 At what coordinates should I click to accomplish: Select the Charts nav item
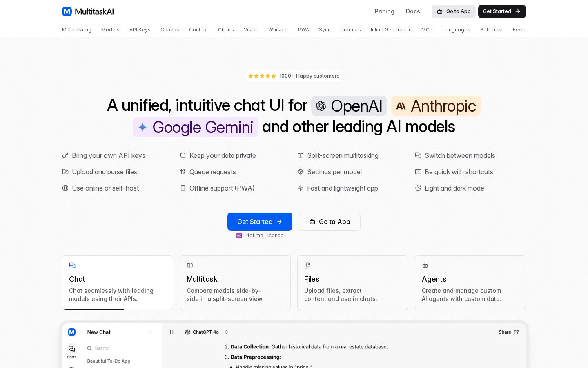coord(226,30)
